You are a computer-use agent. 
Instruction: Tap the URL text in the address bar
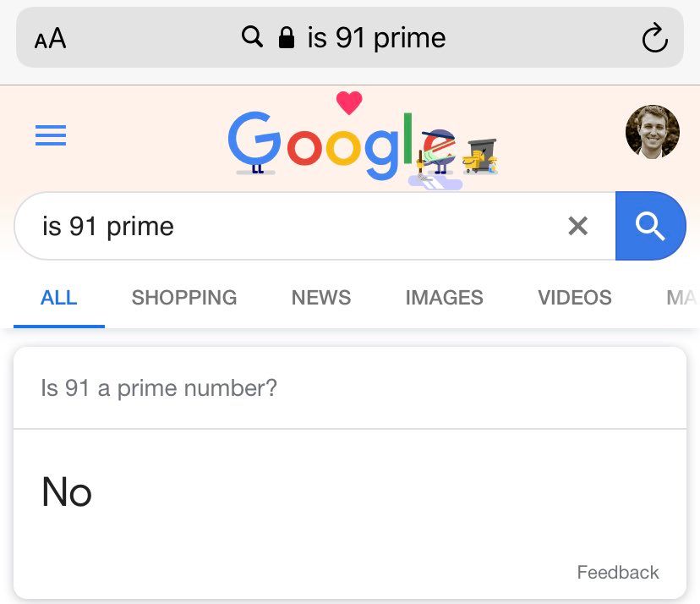coord(376,38)
